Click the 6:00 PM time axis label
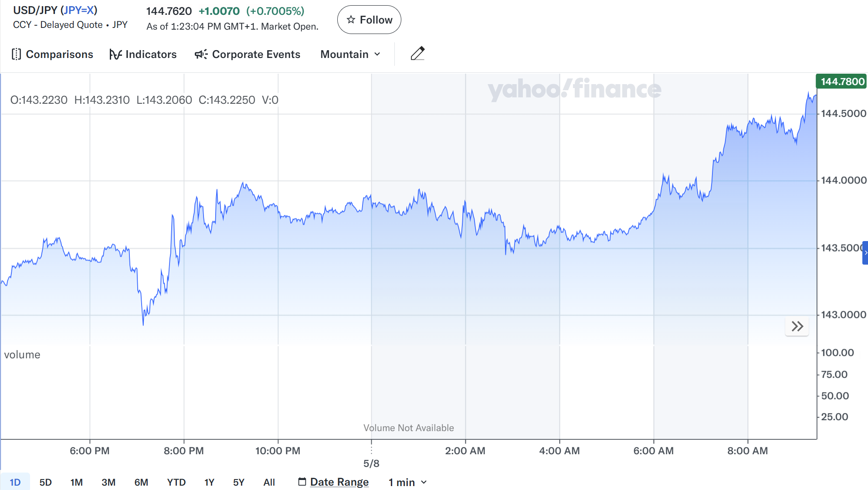 (90, 451)
